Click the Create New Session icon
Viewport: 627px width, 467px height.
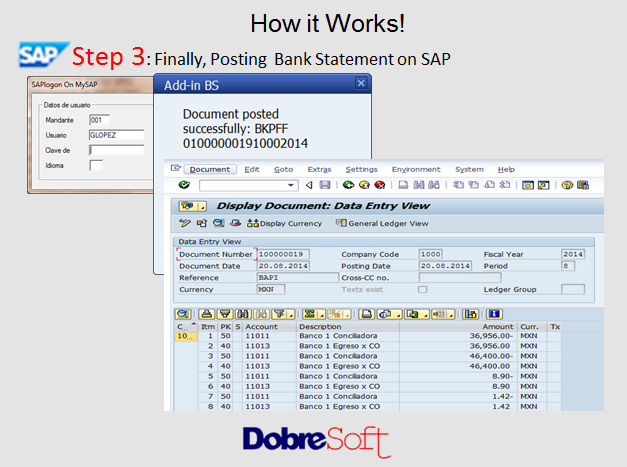(528, 185)
